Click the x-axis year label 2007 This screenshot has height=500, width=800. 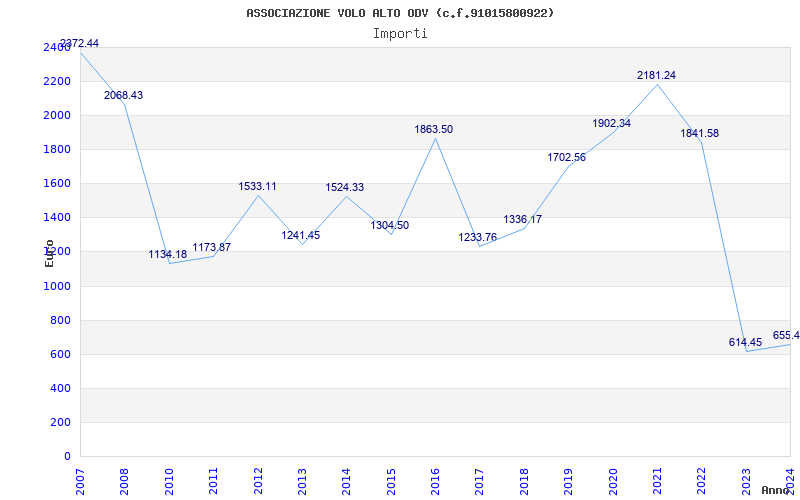[x=81, y=481]
